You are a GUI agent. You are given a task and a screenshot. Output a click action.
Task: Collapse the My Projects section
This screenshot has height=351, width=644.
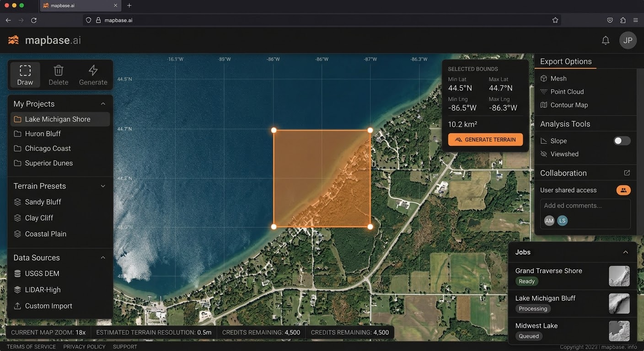[x=103, y=104]
